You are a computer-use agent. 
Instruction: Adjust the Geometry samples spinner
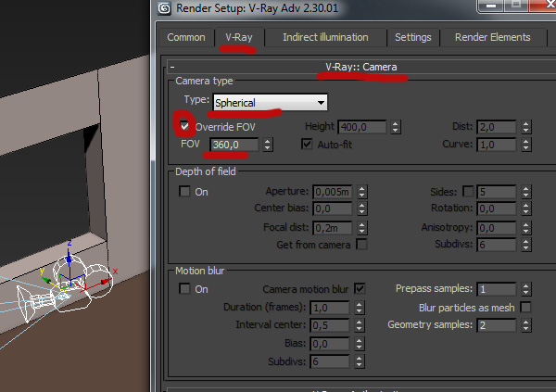click(x=526, y=325)
